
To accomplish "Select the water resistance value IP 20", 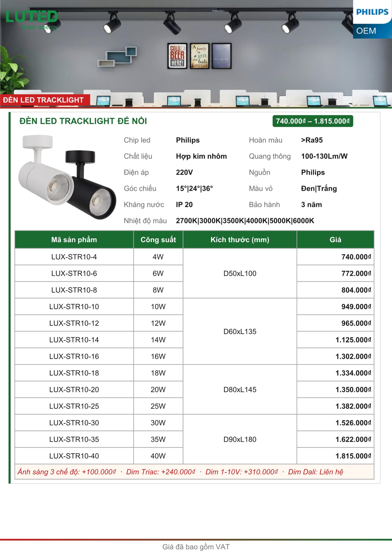I will click(x=184, y=205).
